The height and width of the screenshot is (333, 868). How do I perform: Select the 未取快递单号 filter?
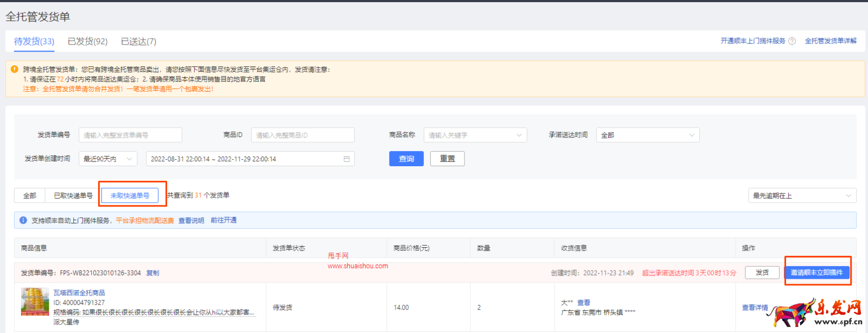[x=130, y=196]
